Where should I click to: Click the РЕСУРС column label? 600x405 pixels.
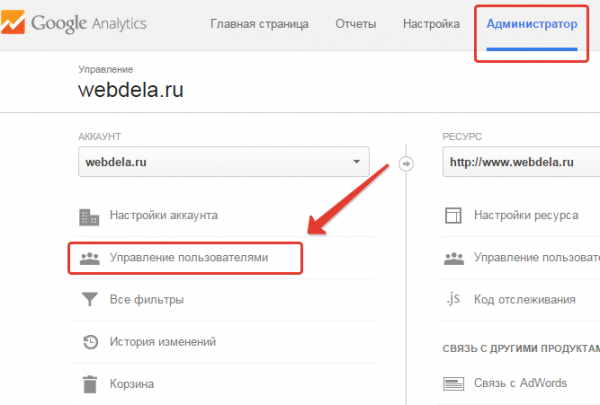462,137
